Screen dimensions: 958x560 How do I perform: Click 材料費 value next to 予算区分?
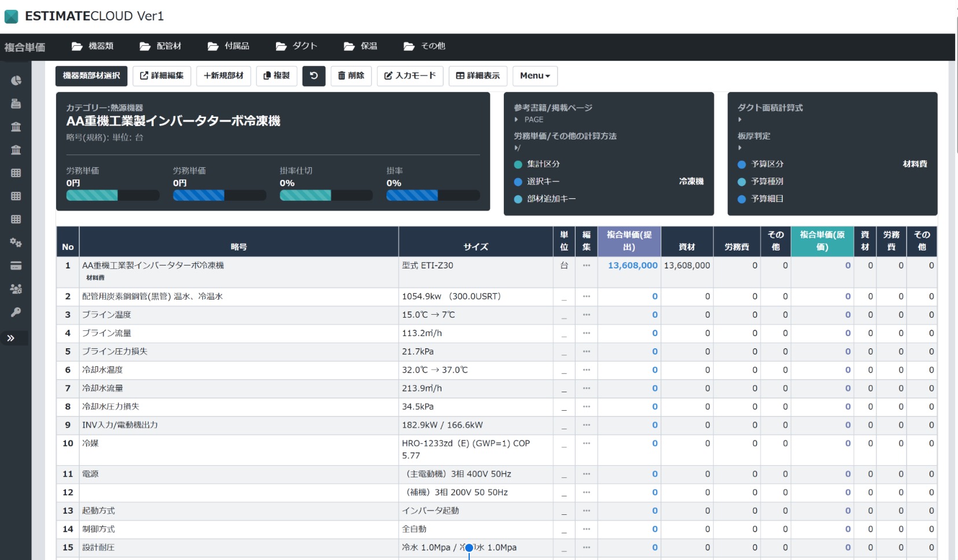915,164
